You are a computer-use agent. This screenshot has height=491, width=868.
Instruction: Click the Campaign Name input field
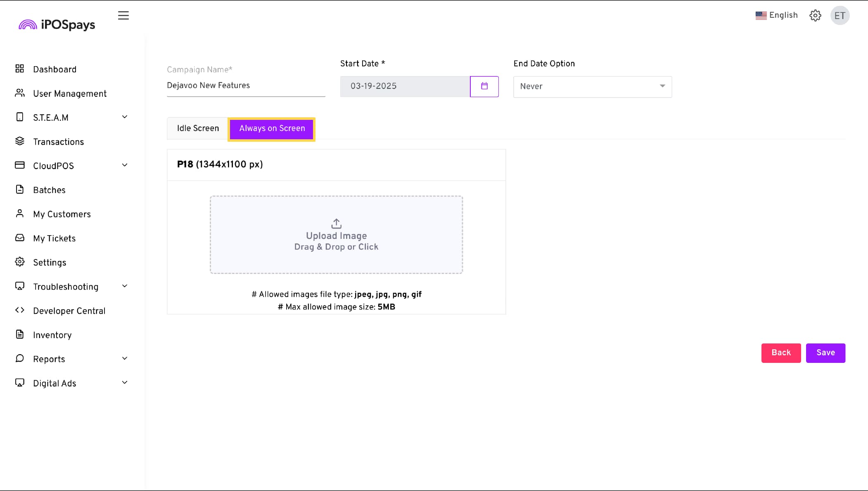[x=246, y=86]
